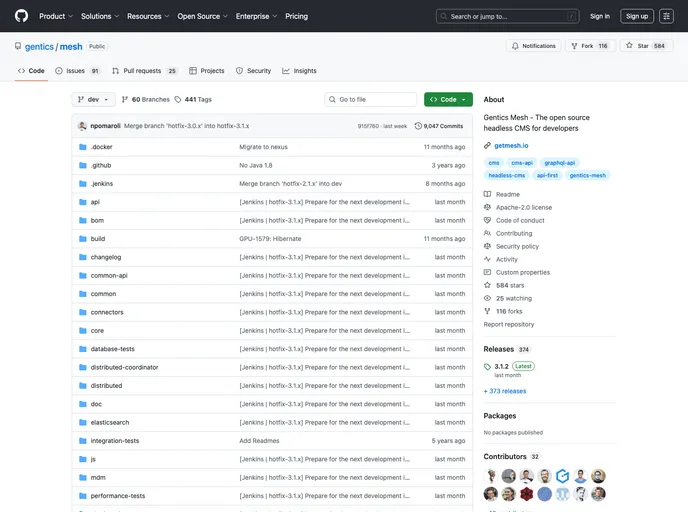View the 60 Branches list
Screen dimensions: 688x512
145,100
